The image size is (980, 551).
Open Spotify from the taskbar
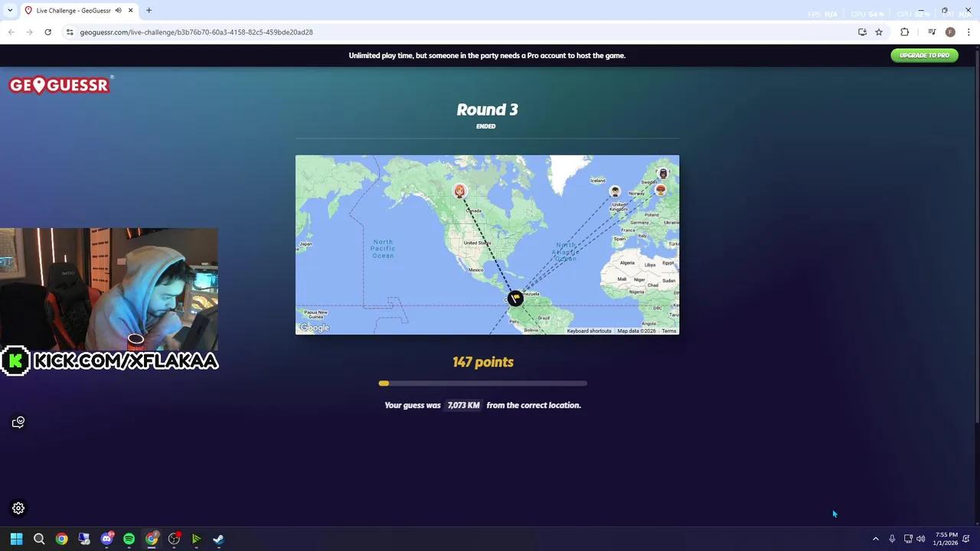129,539
